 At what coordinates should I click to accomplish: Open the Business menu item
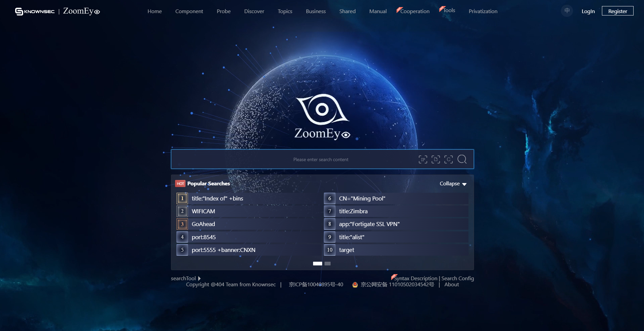pos(316,11)
